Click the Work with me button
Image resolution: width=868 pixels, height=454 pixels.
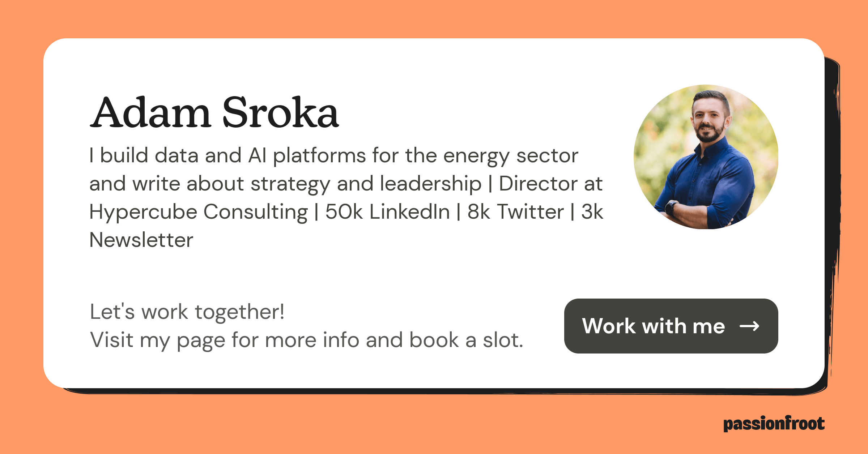pyautogui.click(x=671, y=326)
